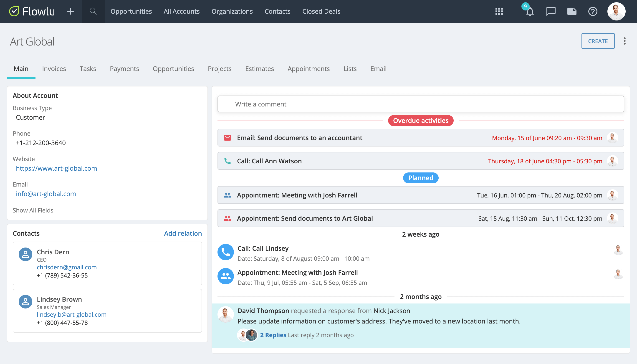The width and height of the screenshot is (637, 364).
Task: Switch to the Projects tab
Action: click(x=220, y=68)
